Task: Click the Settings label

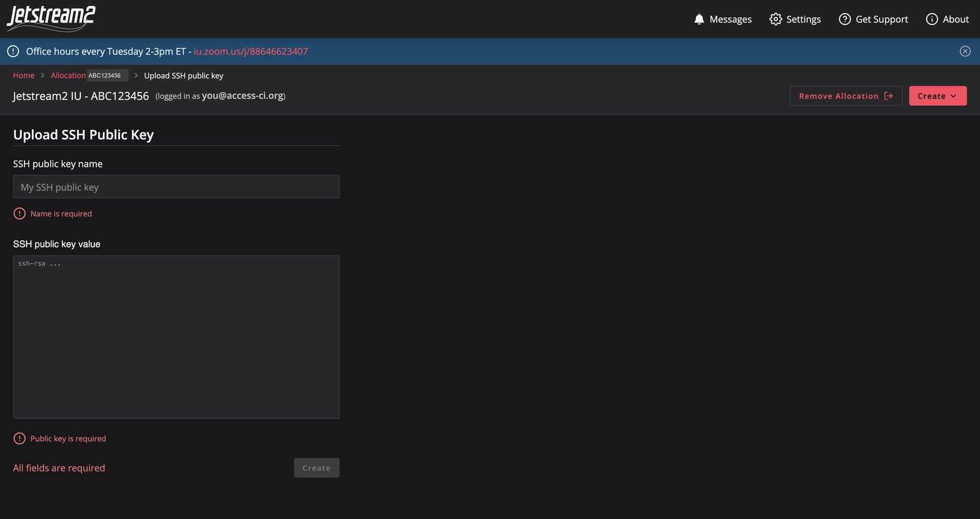Action: click(x=804, y=20)
